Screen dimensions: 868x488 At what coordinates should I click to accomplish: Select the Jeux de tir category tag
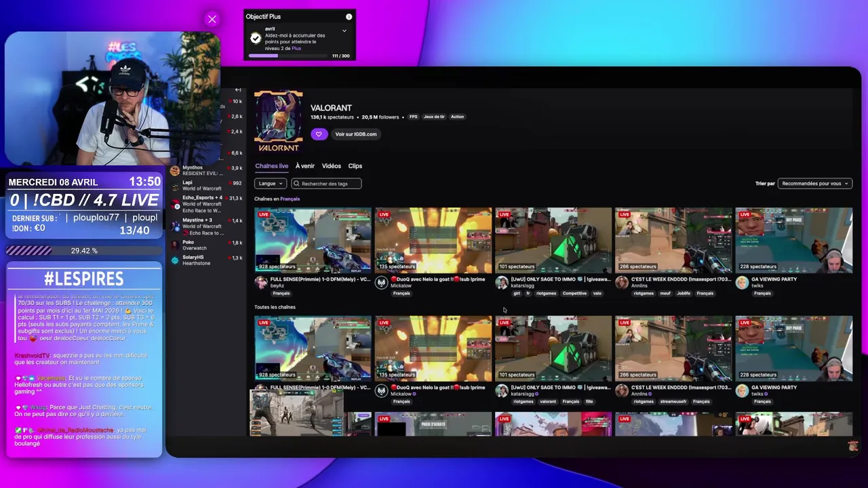tap(434, 117)
